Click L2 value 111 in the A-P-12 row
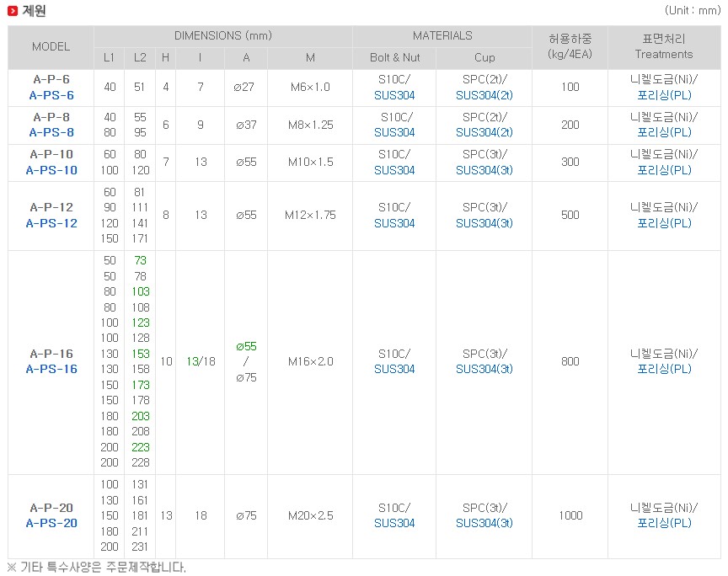Viewport: 728px width, 576px height. [x=140, y=207]
